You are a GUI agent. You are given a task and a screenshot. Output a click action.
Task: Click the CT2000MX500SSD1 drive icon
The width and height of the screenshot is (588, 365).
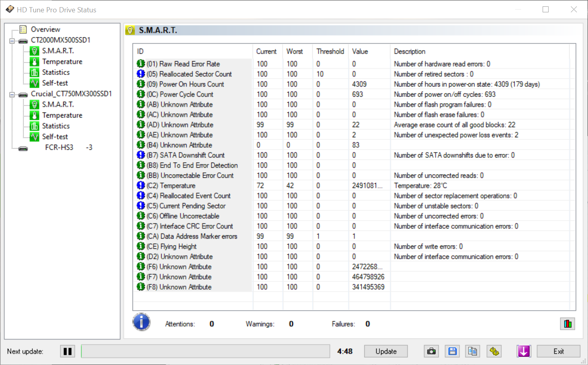[x=23, y=41]
